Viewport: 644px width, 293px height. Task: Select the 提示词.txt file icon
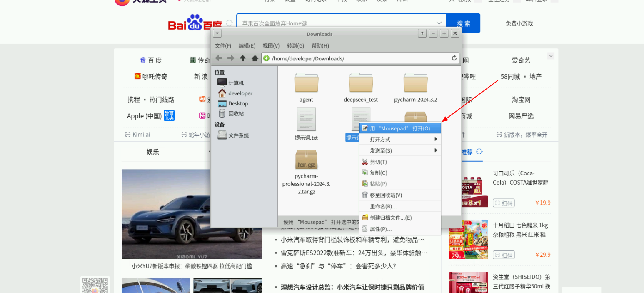coord(306,119)
